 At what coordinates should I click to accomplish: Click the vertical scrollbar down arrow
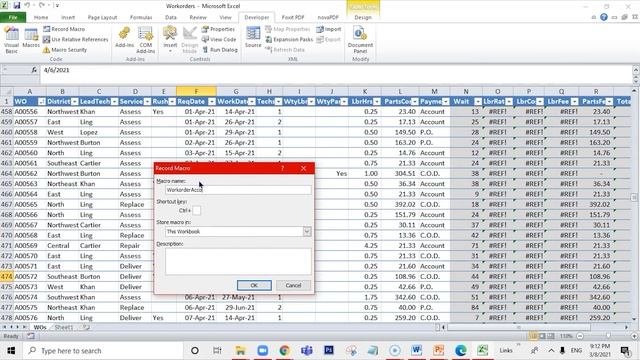point(634,319)
